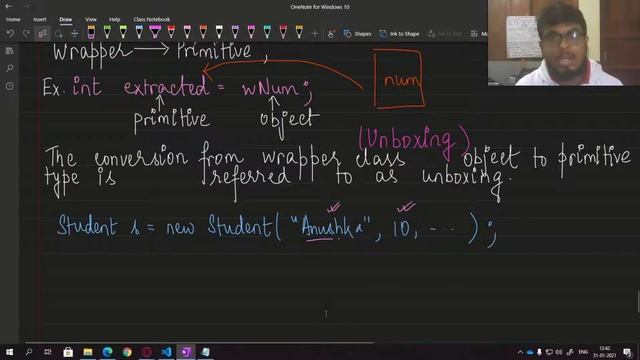Open Google Chrome from taskbar
This screenshot has width=640, height=360.
tap(127, 352)
